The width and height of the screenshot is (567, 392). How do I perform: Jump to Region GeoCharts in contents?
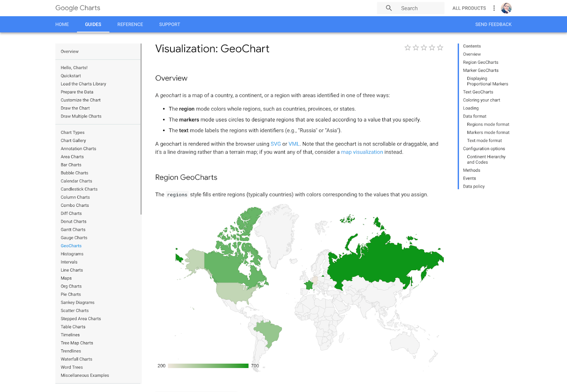pyautogui.click(x=481, y=62)
